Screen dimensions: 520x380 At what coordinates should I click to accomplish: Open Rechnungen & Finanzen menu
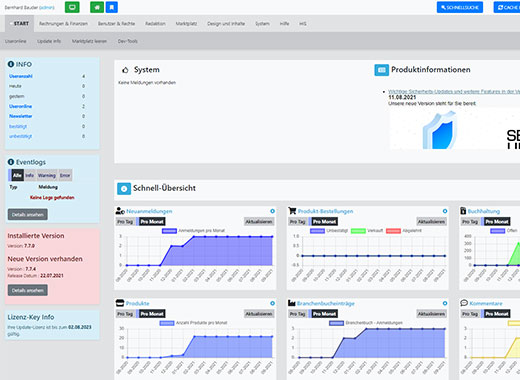click(x=63, y=24)
